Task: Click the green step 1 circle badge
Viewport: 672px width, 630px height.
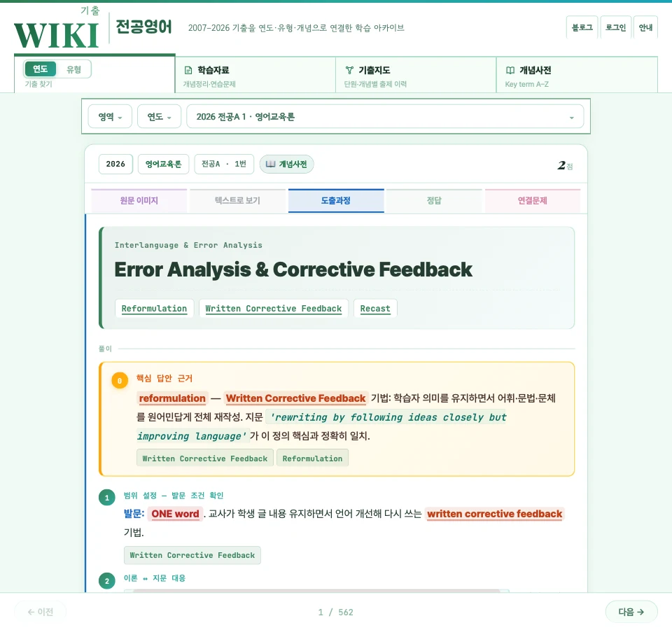Action: point(106,498)
